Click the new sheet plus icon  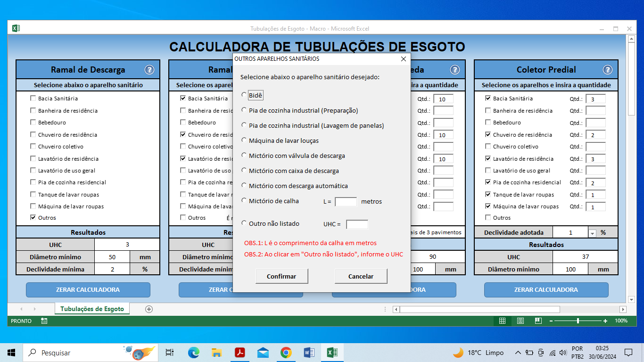pos(149,309)
